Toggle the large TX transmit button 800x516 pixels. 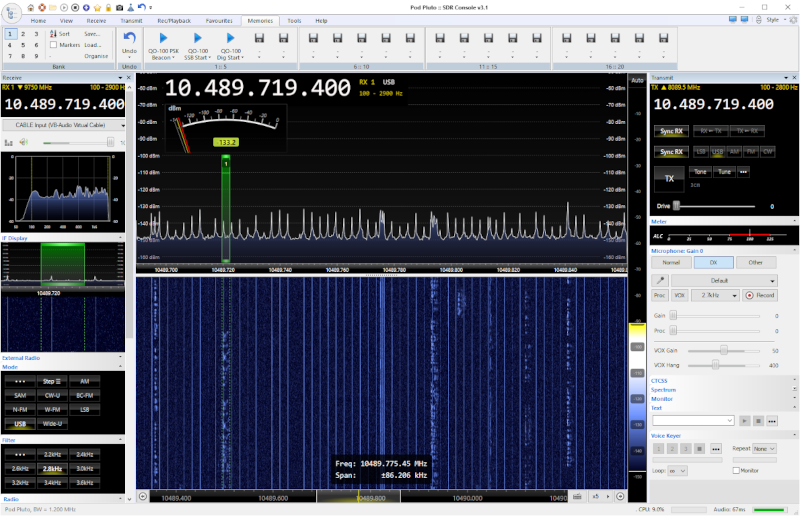[669, 179]
